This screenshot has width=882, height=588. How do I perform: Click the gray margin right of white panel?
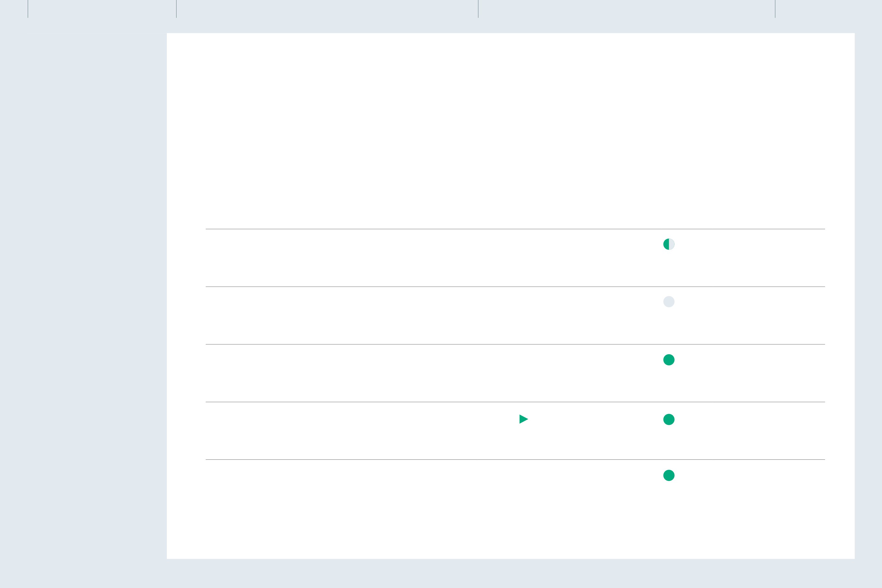pos(868,296)
